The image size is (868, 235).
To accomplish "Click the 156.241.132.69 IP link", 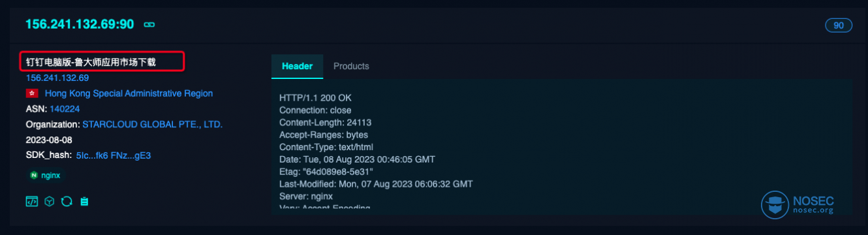I will (x=57, y=78).
